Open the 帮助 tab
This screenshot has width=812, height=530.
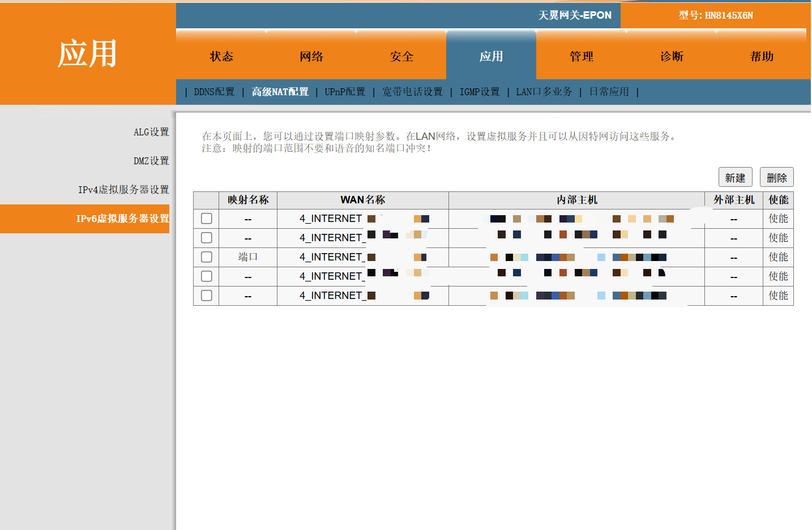(762, 57)
